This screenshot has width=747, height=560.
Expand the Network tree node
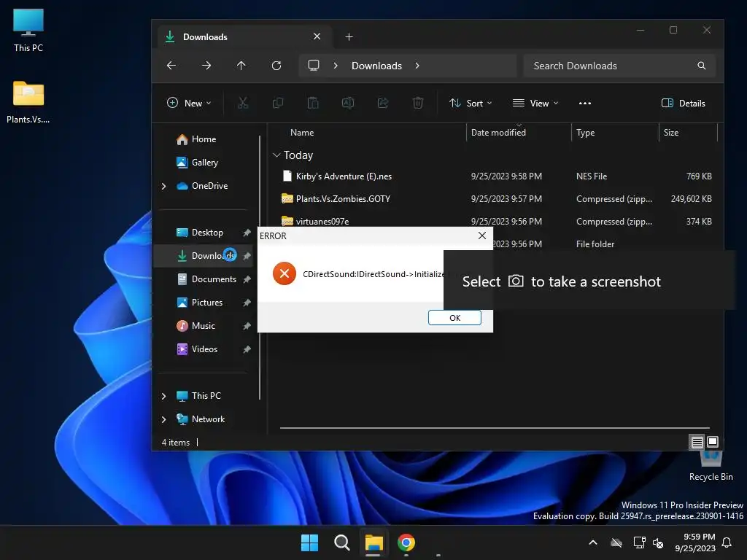[x=164, y=419]
